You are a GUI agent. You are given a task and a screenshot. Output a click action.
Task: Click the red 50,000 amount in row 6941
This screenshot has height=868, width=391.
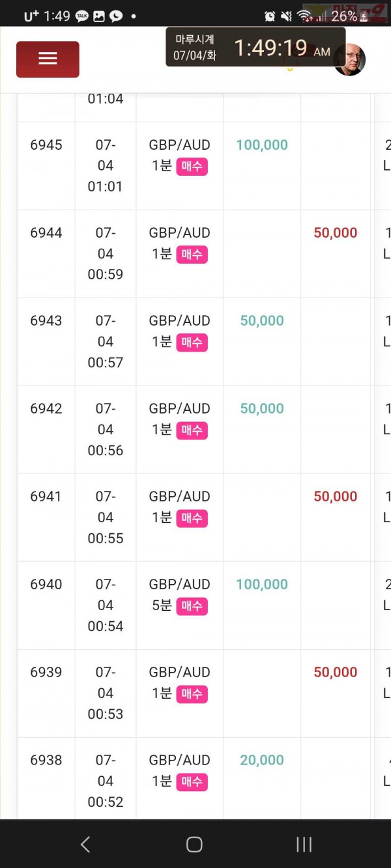pos(336,497)
